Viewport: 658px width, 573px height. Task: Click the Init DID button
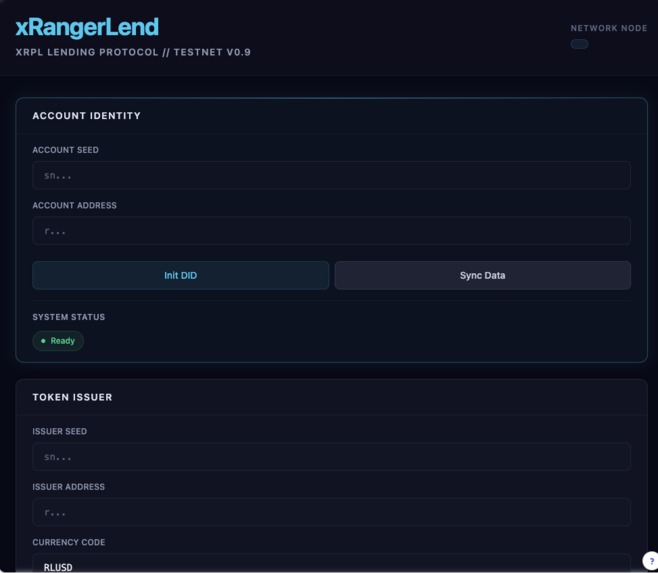(180, 275)
